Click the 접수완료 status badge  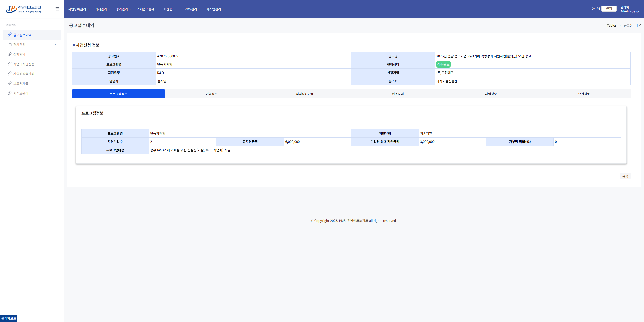(x=443, y=64)
